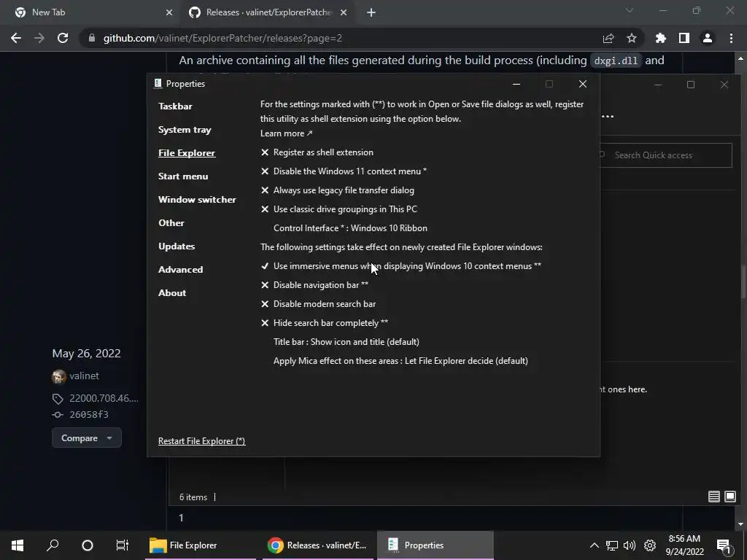747x560 pixels.
Task: Click Search Quick access field
Action: (x=665, y=155)
